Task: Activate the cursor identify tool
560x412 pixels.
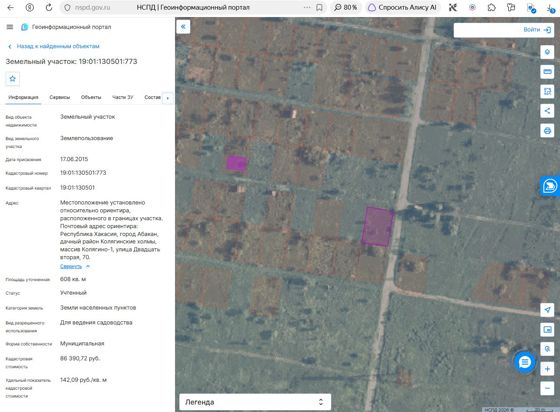Action: coord(547,349)
